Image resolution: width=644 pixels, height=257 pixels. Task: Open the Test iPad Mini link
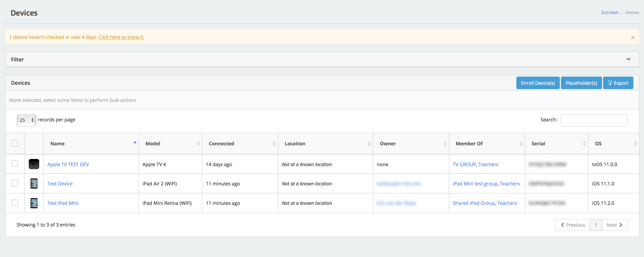(63, 203)
